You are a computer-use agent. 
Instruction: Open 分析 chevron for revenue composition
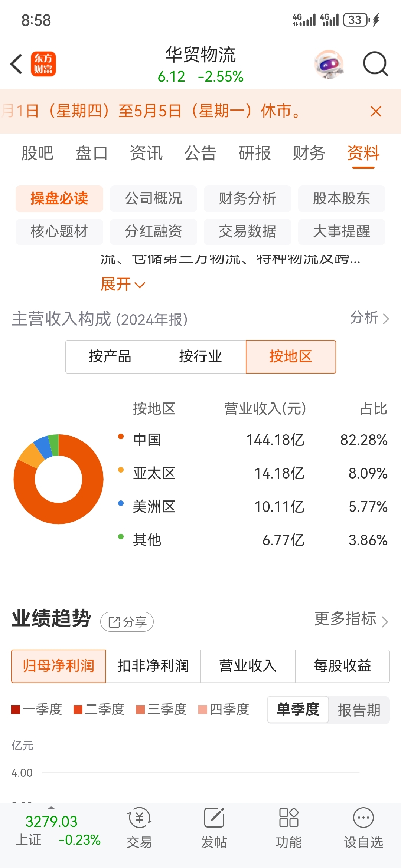(370, 318)
